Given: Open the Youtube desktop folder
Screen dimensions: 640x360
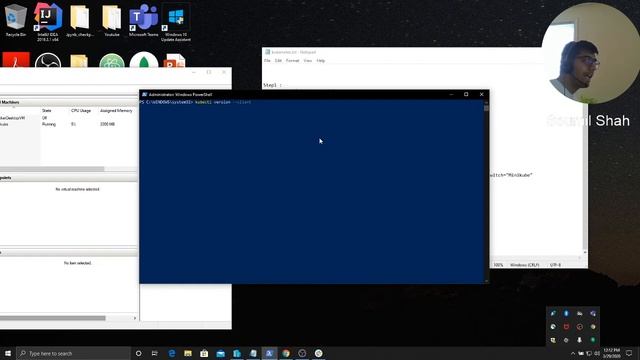Looking at the screenshot, I should click(111, 20).
